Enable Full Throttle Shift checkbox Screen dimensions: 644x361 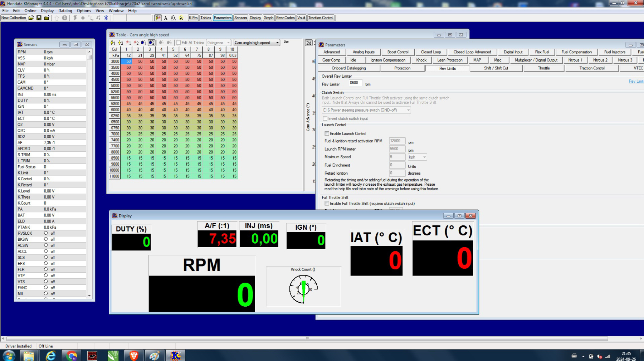coord(327,203)
